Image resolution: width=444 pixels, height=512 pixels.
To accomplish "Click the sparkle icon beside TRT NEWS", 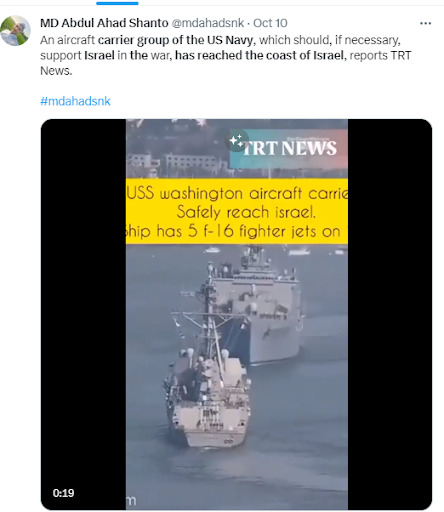I will (x=237, y=141).
